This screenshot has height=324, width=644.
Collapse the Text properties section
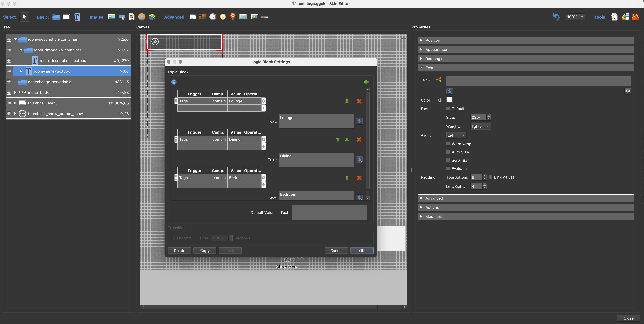pyautogui.click(x=526, y=68)
